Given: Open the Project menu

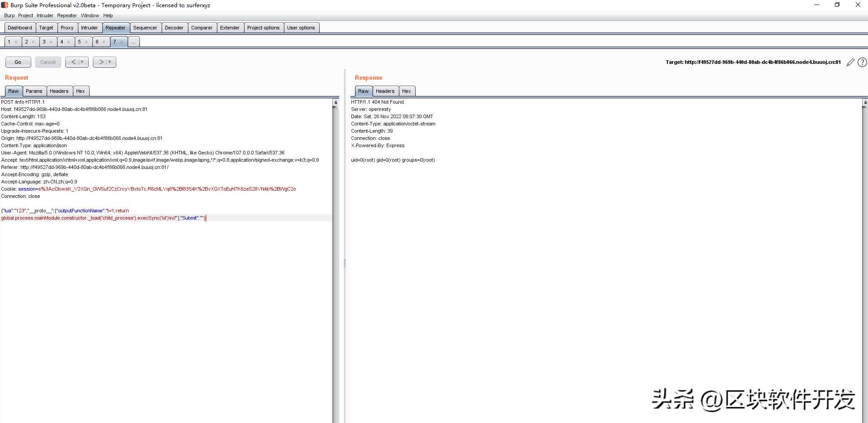Looking at the screenshot, I should (25, 15).
